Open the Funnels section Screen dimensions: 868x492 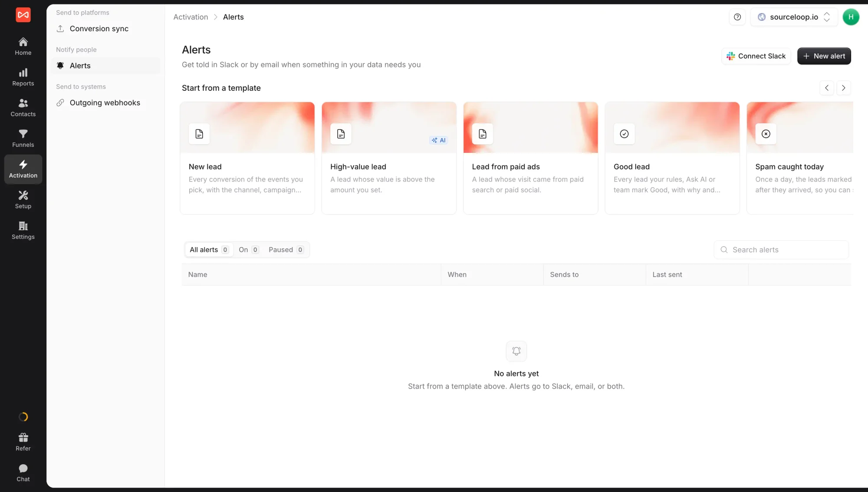(23, 139)
